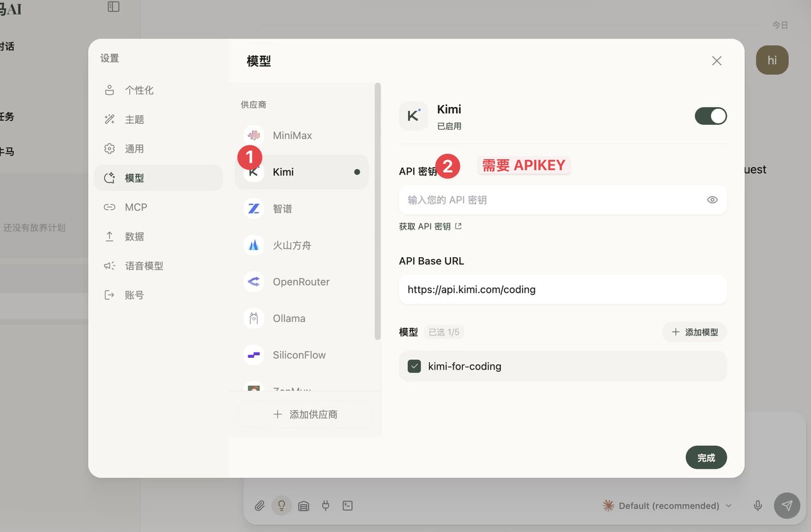Screen dimensions: 811x532
Task: Open the 获取 API 密钥 link
Action: pyautogui.click(x=430, y=226)
